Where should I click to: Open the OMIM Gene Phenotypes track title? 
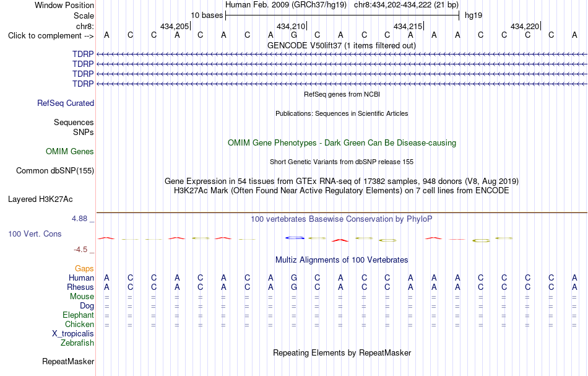342,143
